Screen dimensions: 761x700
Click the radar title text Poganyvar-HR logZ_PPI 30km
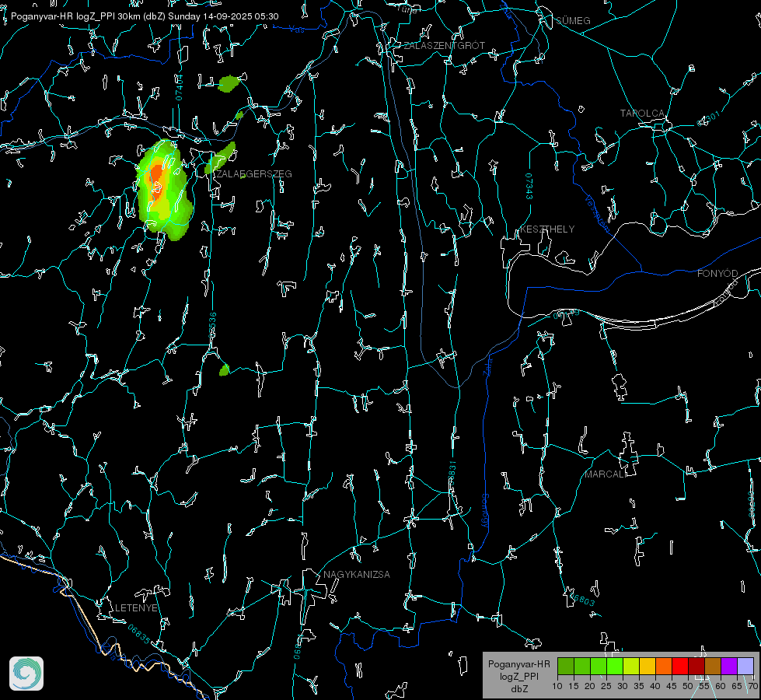point(74,16)
